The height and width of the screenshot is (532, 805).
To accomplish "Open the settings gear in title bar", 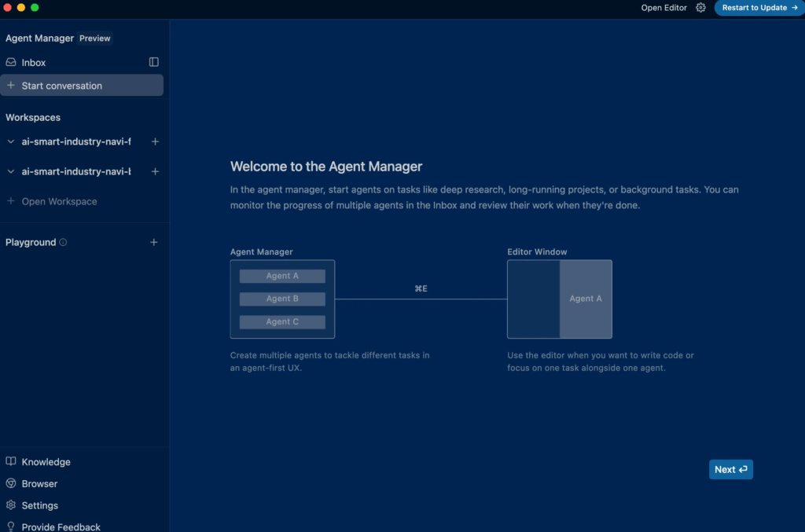I will pos(701,8).
